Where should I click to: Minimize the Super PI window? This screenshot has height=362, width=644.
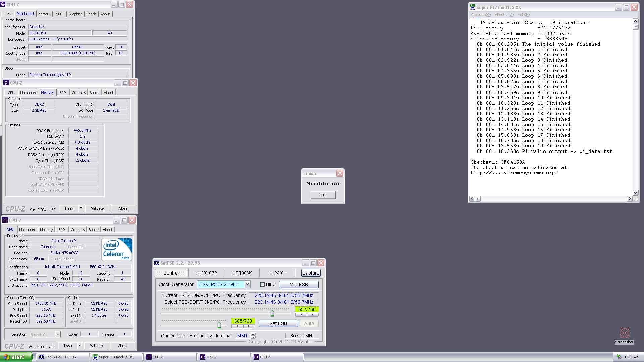point(618,7)
